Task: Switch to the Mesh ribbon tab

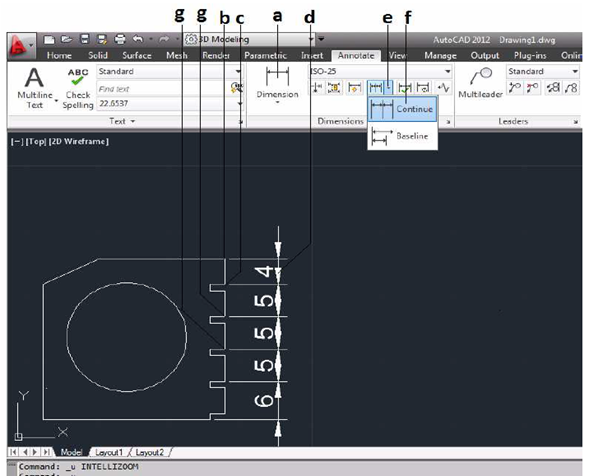Action: [177, 56]
